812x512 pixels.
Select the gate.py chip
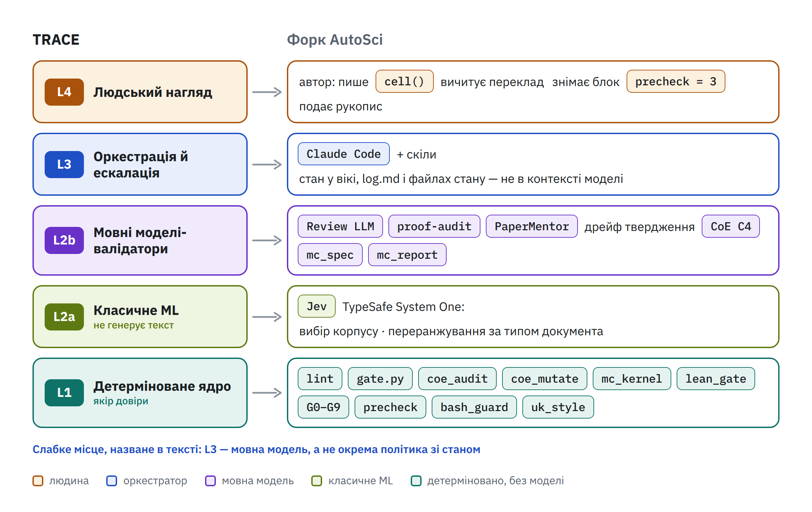click(x=380, y=379)
